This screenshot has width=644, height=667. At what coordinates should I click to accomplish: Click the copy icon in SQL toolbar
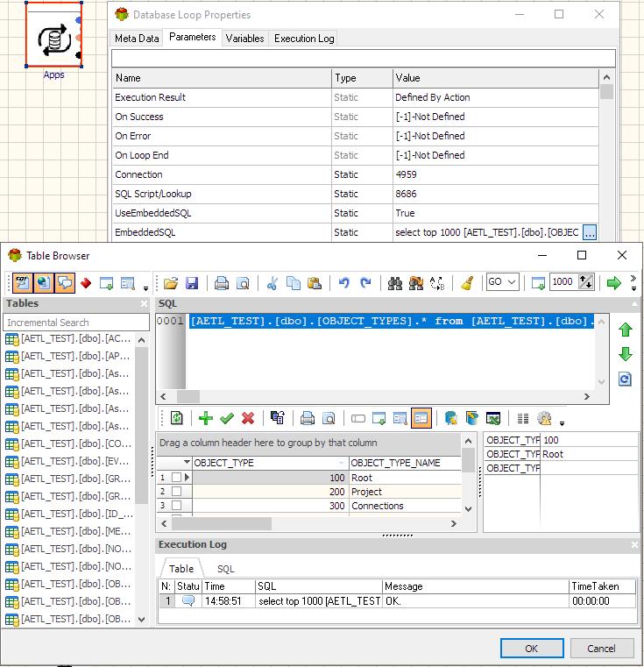[x=294, y=283]
